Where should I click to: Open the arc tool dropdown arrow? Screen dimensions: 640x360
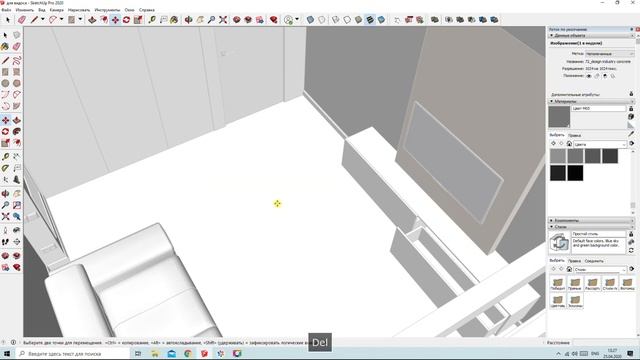point(61,19)
